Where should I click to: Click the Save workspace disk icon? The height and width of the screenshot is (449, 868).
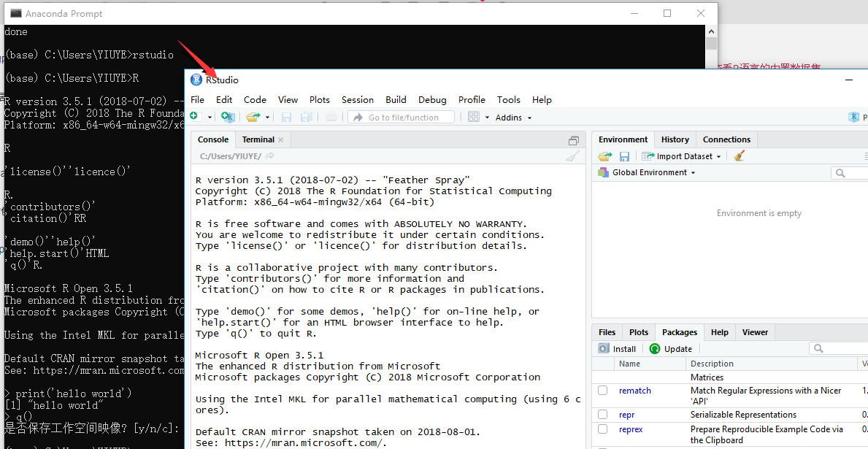(x=624, y=157)
